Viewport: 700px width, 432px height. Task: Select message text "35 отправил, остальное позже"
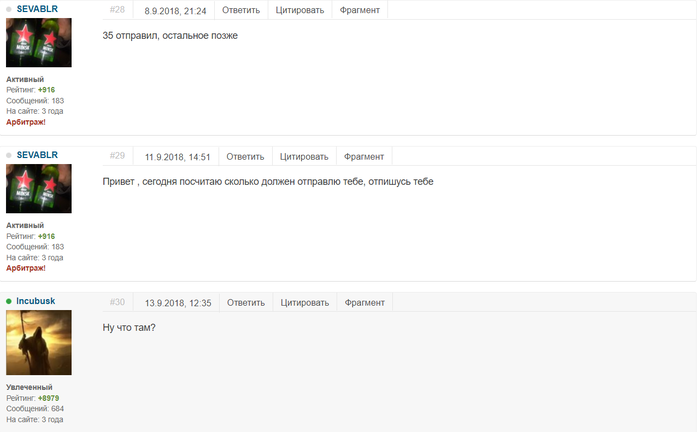click(x=170, y=36)
